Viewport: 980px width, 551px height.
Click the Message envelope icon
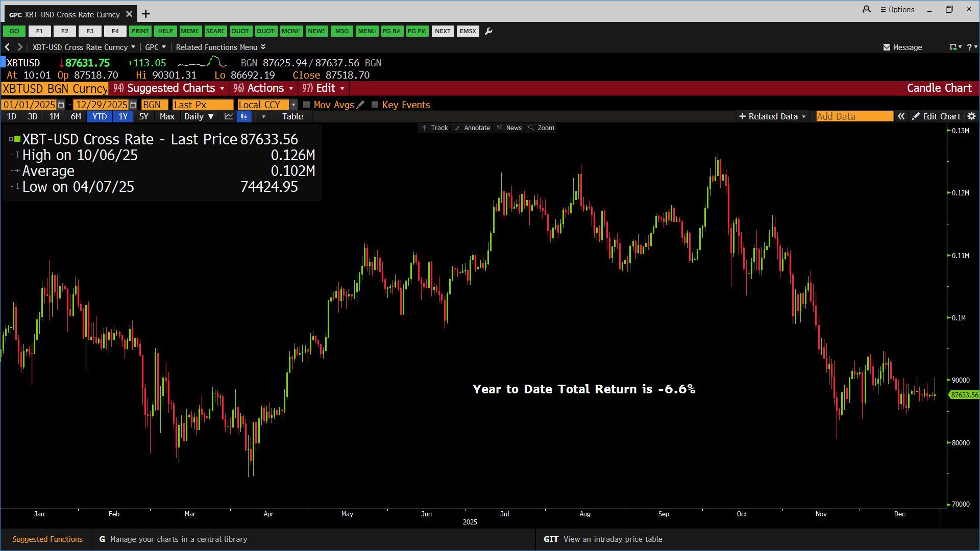[887, 47]
